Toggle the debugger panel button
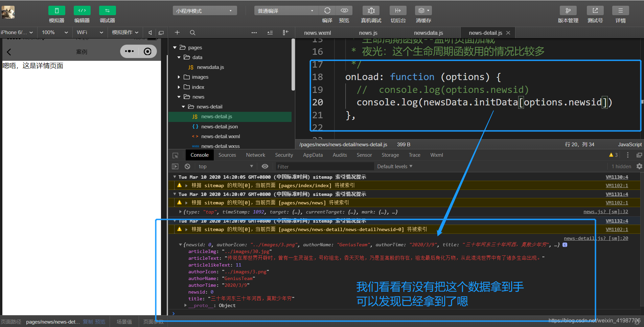Image resolution: width=644 pixels, height=327 pixels. click(x=107, y=10)
